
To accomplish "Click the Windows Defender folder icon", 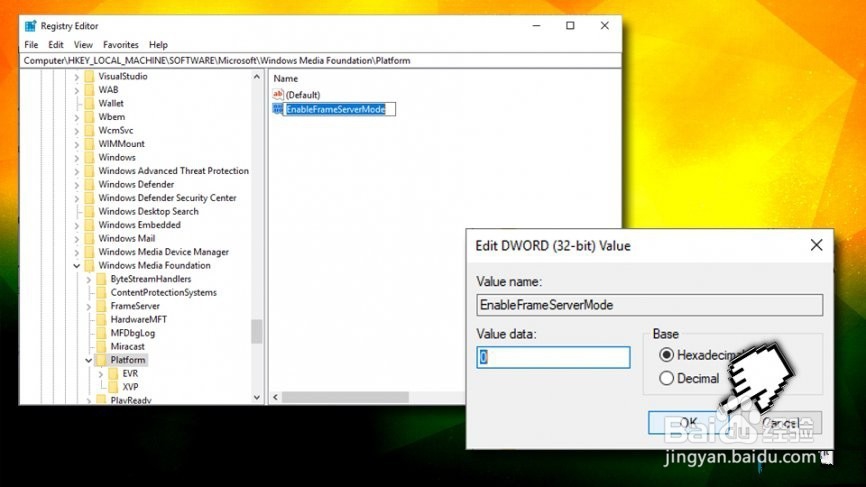I will point(89,184).
